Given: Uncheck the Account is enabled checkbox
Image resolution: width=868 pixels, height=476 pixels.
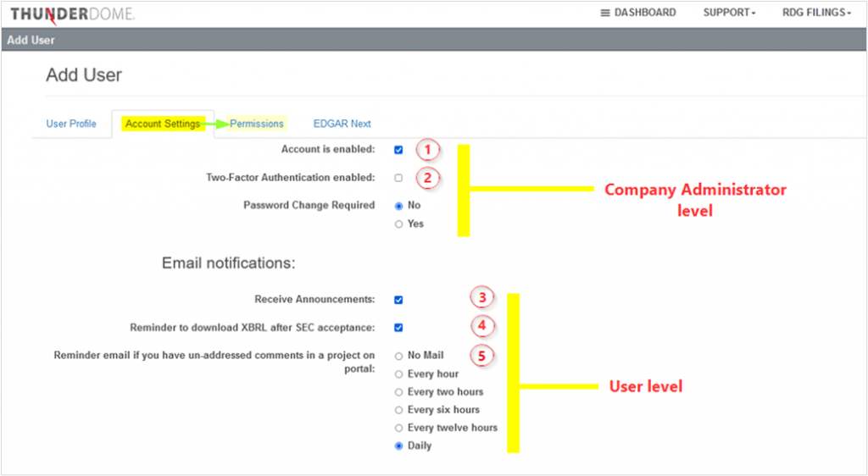Looking at the screenshot, I should [398, 150].
